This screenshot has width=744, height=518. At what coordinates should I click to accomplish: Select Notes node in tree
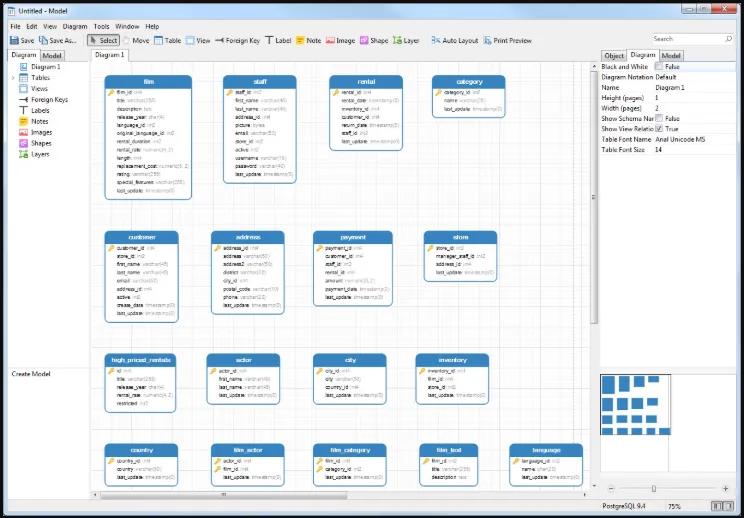[33, 121]
